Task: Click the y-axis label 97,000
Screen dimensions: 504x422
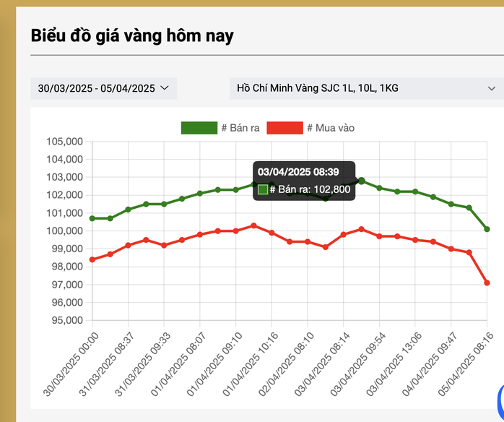Action: pos(67,285)
